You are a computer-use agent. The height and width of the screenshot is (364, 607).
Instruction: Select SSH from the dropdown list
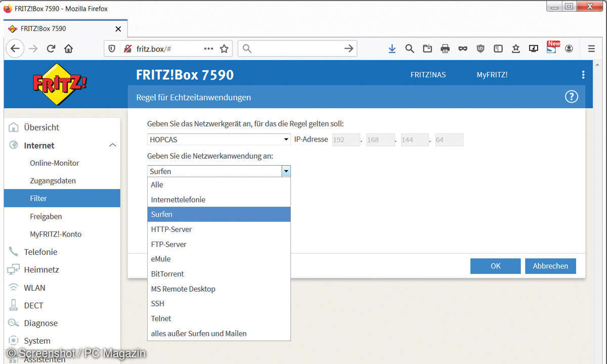point(219,303)
